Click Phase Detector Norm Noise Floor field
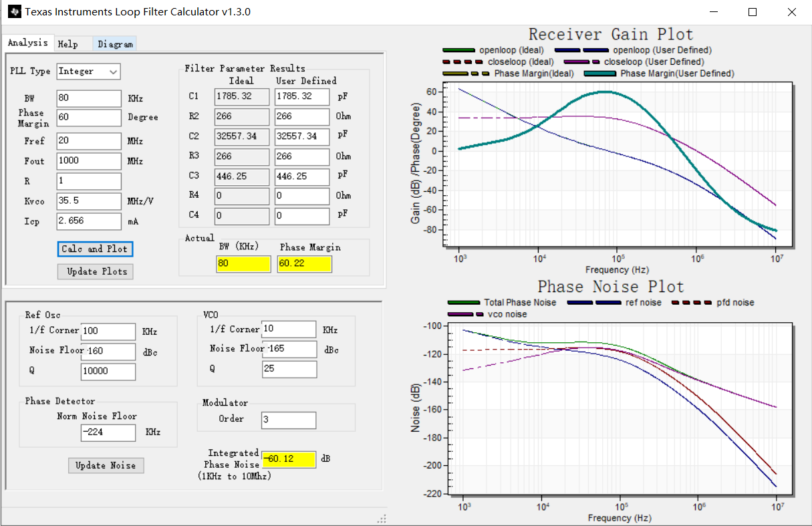812x526 pixels. 108,433
